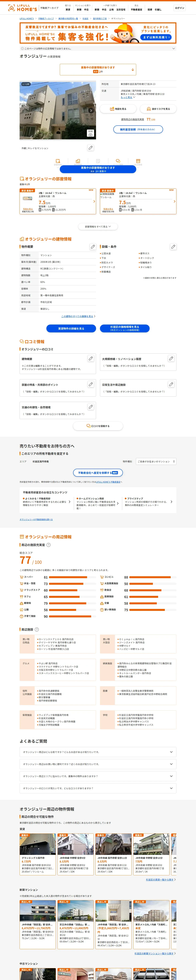The height and width of the screenshot is (980, 196).
Task: Edit 設備・条件 with the pencil icon
Action: [x=173, y=247]
